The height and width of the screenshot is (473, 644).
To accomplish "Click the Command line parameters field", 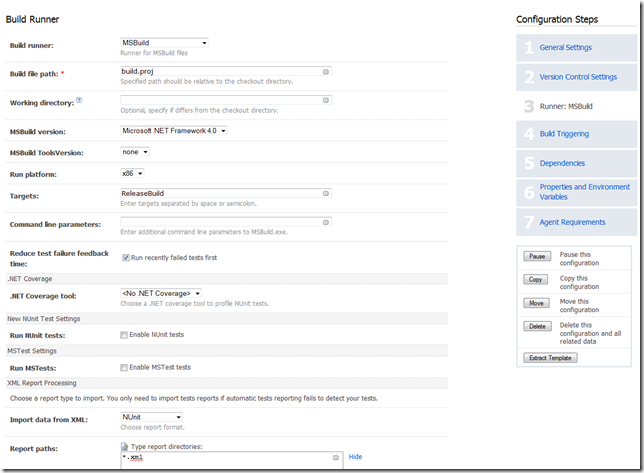I will click(x=225, y=222).
